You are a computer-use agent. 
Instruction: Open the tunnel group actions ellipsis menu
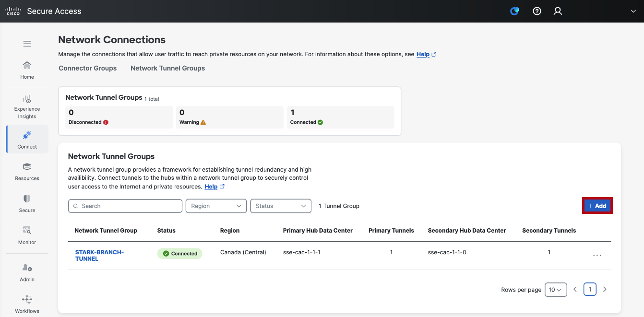pyautogui.click(x=597, y=255)
